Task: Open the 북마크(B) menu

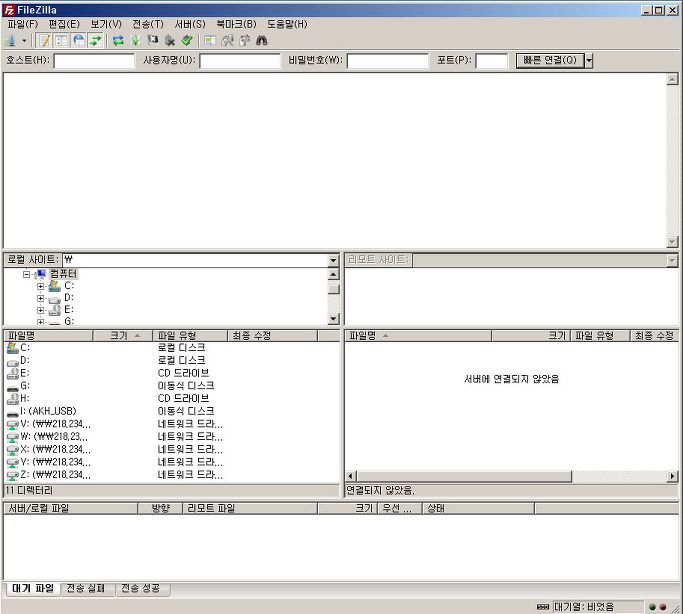Action: click(237, 24)
